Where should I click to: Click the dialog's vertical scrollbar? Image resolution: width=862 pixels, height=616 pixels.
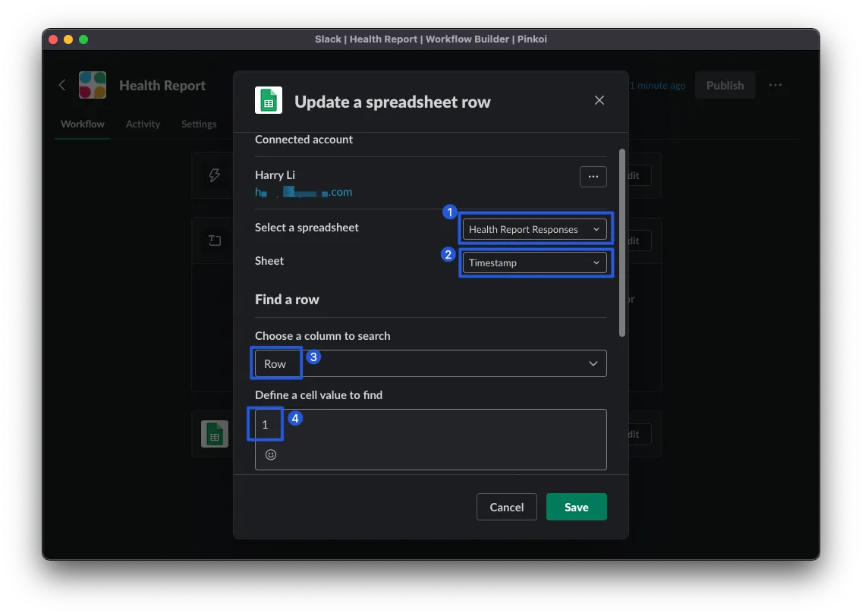(622, 243)
